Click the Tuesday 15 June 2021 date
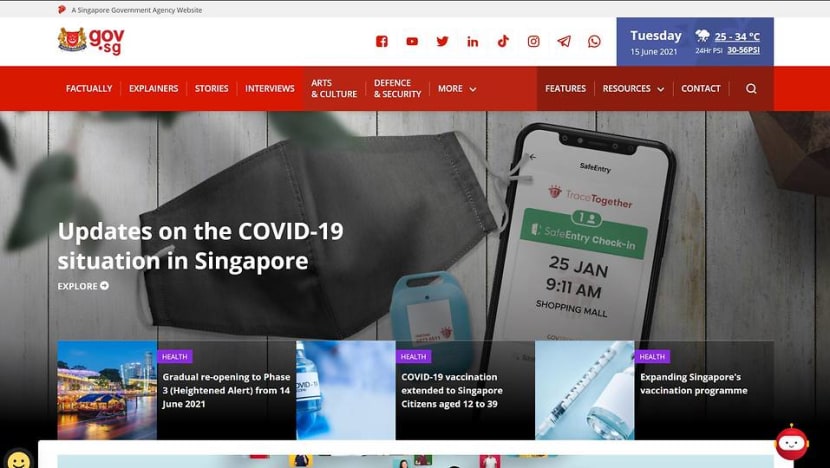Screen dimensions: 830x468 point(655,42)
